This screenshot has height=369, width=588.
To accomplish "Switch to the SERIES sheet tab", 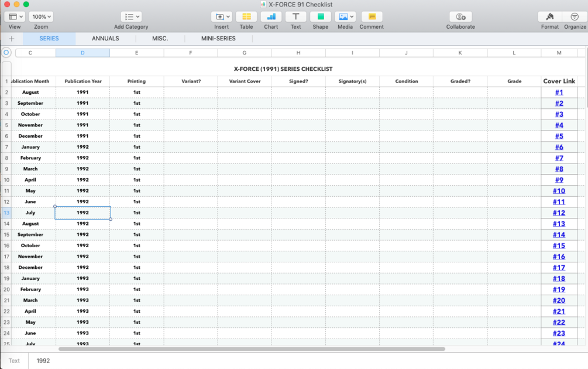I will (x=49, y=39).
